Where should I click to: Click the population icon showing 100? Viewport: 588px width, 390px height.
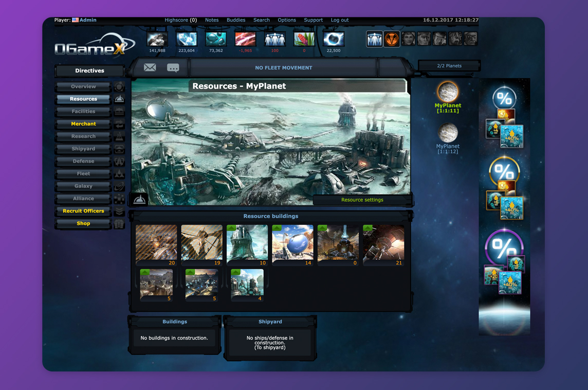pyautogui.click(x=275, y=39)
